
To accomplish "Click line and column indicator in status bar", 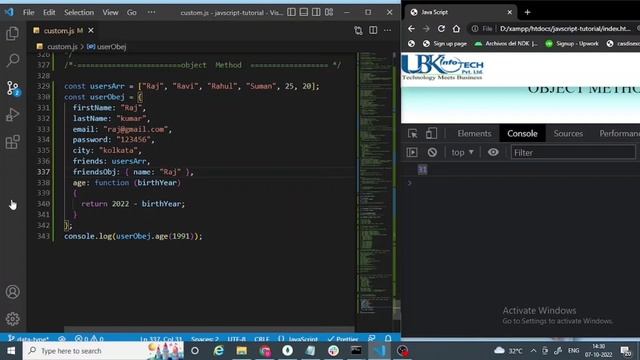I will point(161,339).
